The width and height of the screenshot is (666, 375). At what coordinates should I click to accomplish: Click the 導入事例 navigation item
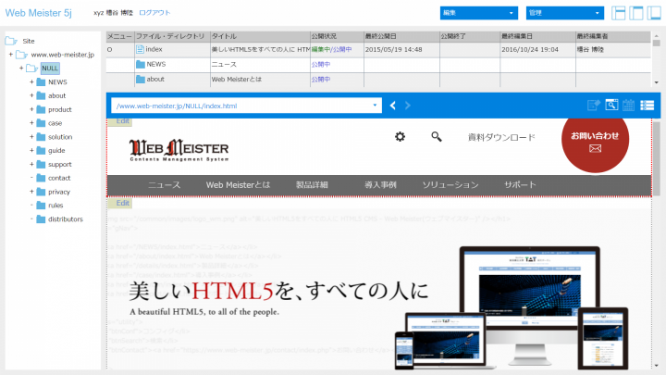pos(380,185)
